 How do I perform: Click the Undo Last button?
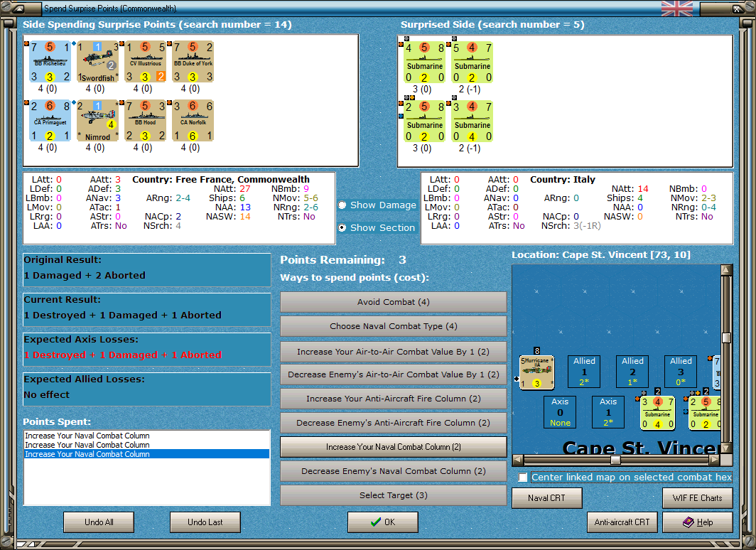[x=205, y=522]
